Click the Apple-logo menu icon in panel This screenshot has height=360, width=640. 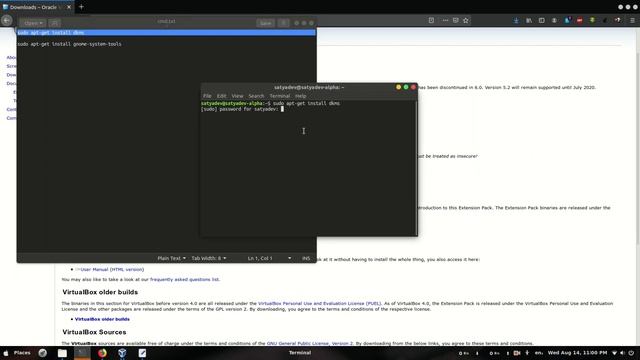tap(6, 353)
